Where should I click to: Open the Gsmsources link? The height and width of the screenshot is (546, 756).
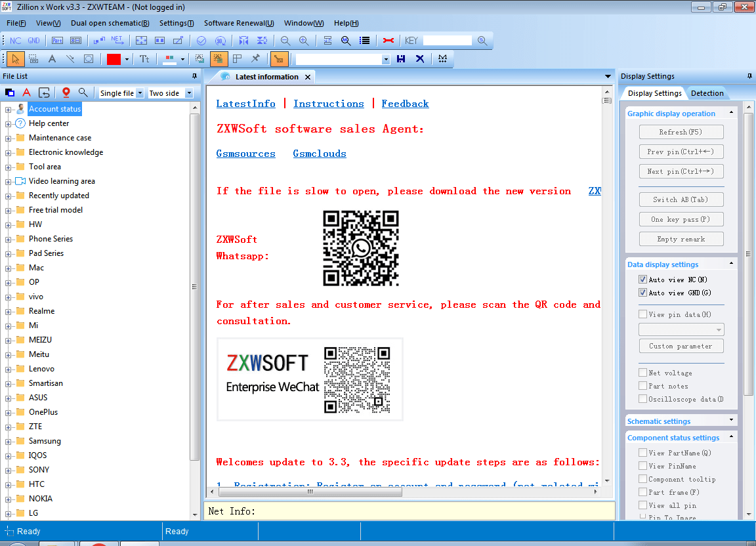tap(245, 154)
